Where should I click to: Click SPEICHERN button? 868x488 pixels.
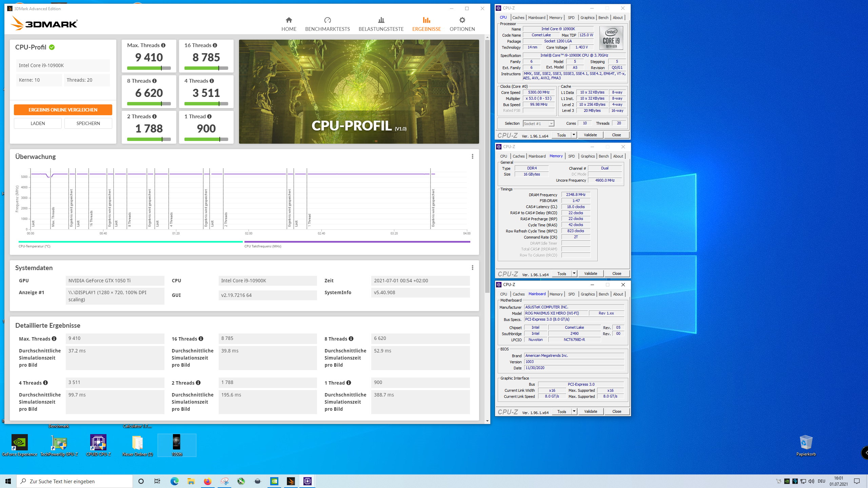(88, 123)
